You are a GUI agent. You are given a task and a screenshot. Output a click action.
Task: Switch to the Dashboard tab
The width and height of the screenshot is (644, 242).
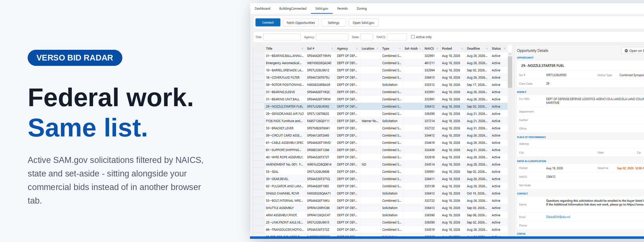click(263, 9)
